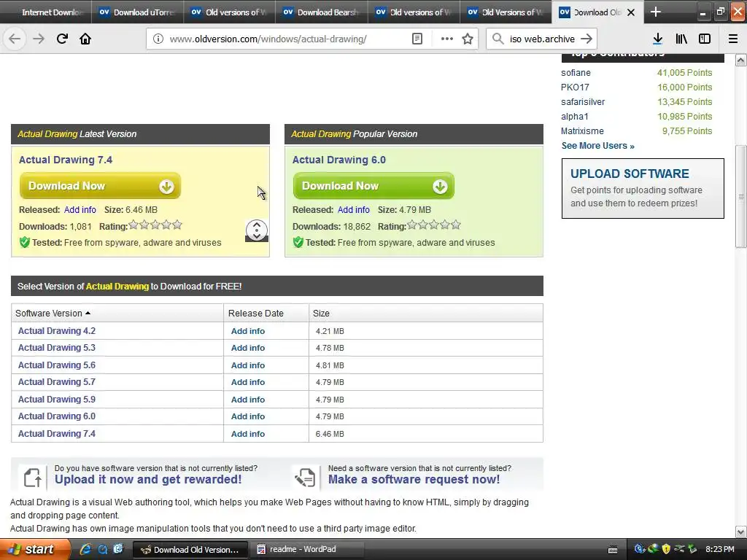Open a new tab with plus icon
Screen dimensions: 747x560
tap(656, 12)
